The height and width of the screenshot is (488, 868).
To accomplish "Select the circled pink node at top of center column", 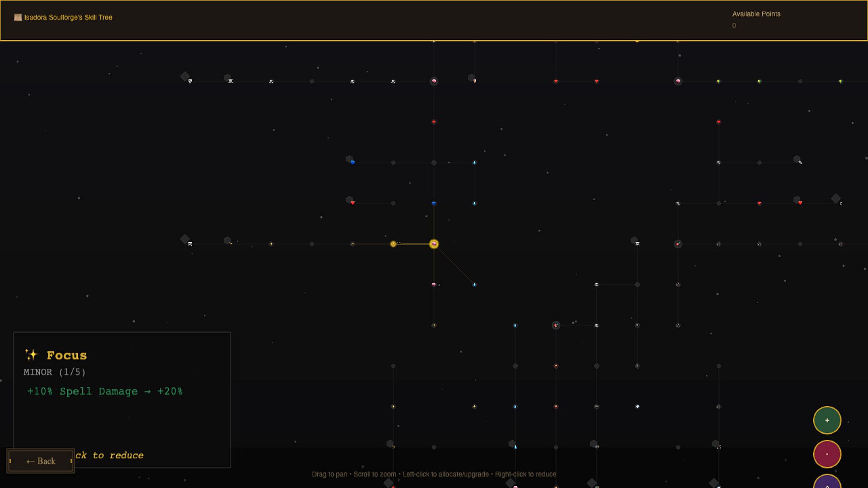I will 434,81.
